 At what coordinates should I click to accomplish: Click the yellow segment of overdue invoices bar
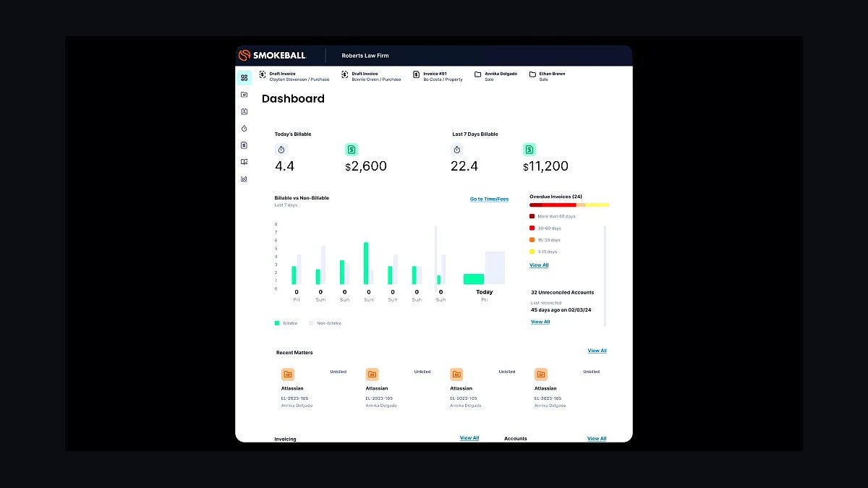pyautogui.click(x=597, y=205)
